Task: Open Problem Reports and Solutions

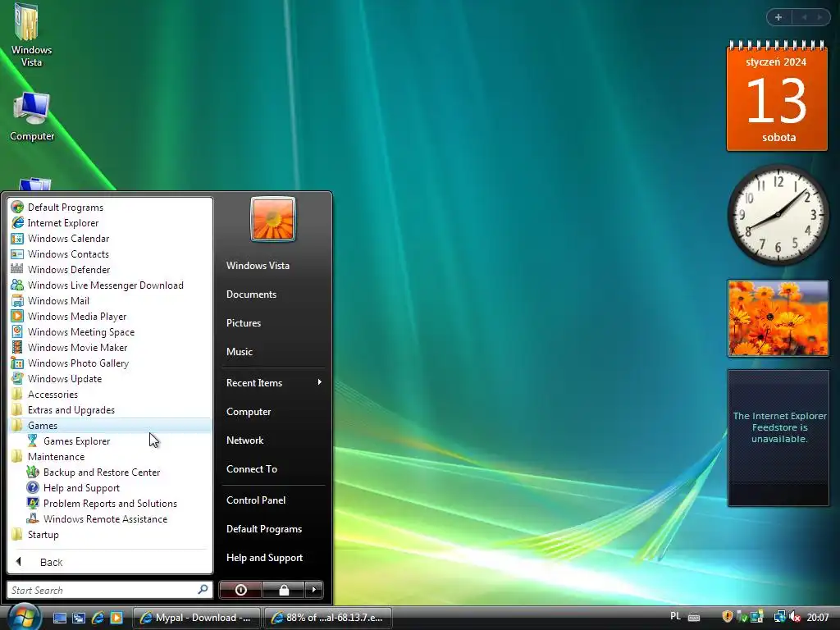Action: coord(102,503)
